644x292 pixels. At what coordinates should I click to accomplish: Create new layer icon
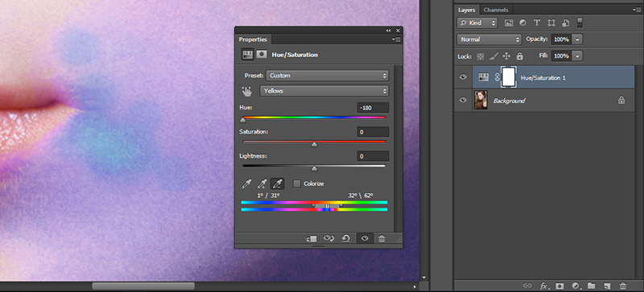coord(608,286)
